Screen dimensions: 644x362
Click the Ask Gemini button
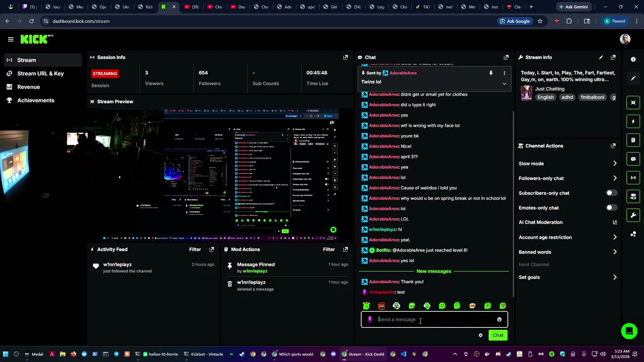573,7
